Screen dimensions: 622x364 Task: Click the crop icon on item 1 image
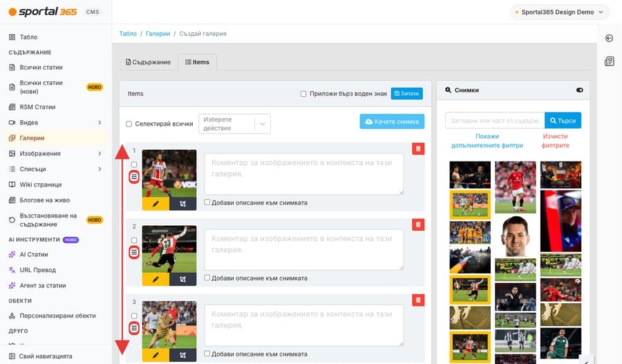[183, 204]
